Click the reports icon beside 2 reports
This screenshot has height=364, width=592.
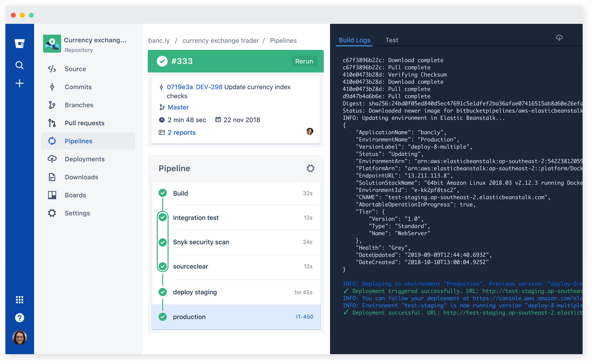[x=162, y=133]
